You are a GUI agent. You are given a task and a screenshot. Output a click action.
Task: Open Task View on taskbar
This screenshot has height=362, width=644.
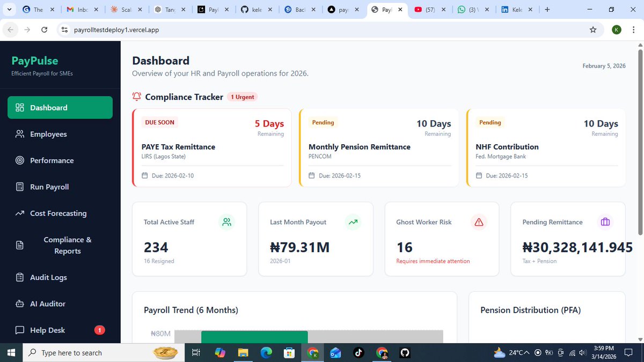[196, 352]
